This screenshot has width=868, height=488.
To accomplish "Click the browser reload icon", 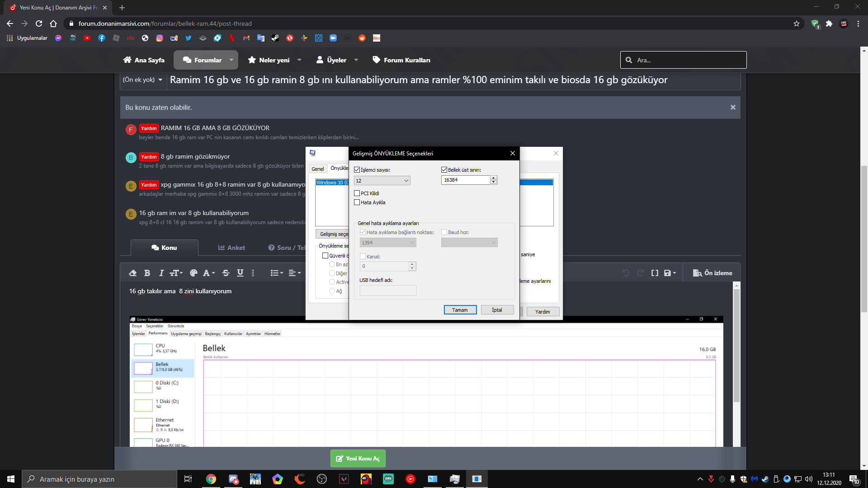I will [39, 23].
